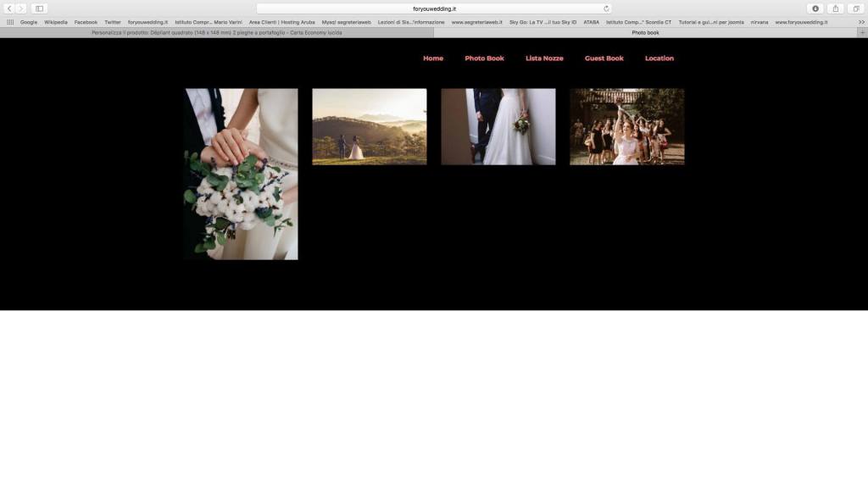Image resolution: width=868 pixels, height=488 pixels.
Task: Reload the current page
Action: coord(604,8)
